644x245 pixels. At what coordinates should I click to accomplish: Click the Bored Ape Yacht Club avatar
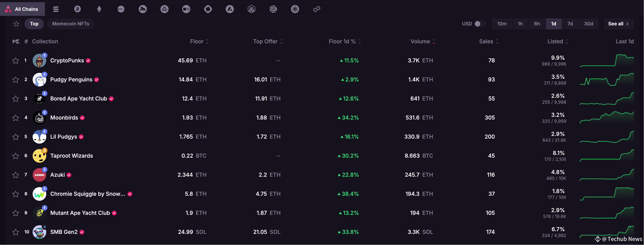[x=39, y=99]
